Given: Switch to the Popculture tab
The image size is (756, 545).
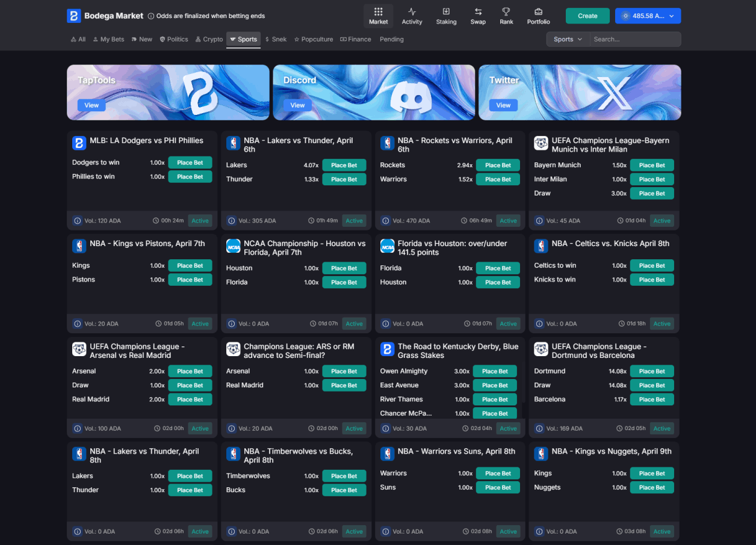Looking at the screenshot, I should [x=313, y=39].
